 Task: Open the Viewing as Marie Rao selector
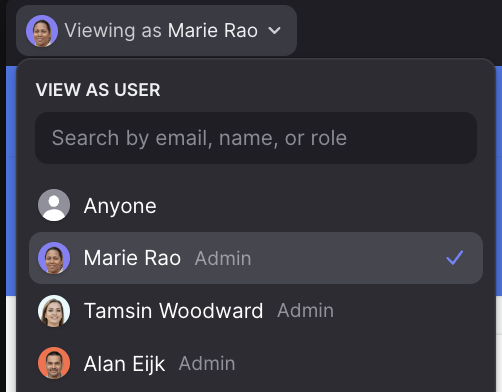tap(156, 31)
